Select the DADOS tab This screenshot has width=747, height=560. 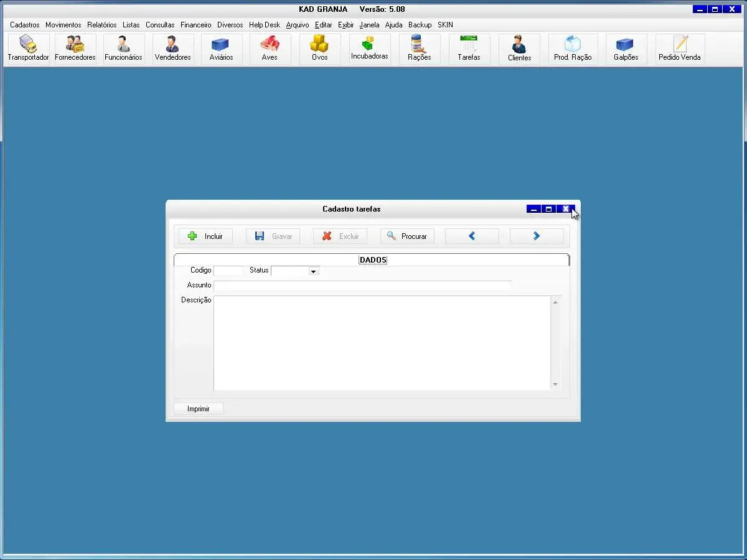[x=373, y=260]
